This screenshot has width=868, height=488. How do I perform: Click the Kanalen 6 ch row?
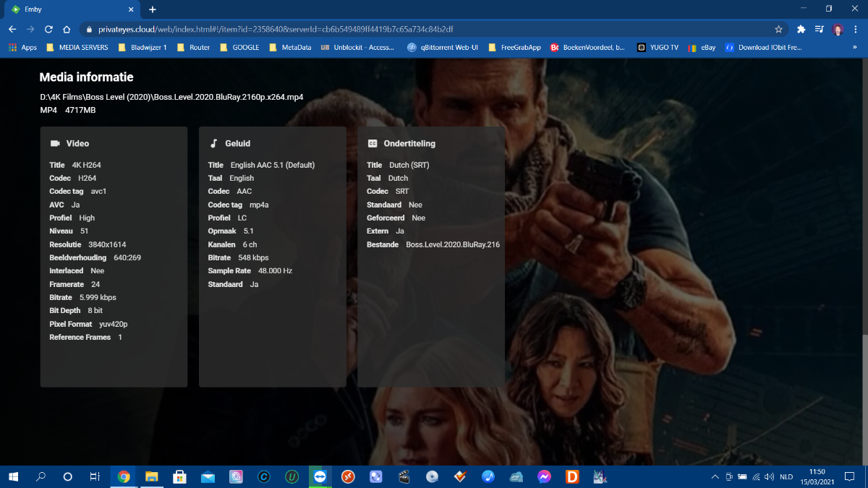click(x=232, y=244)
